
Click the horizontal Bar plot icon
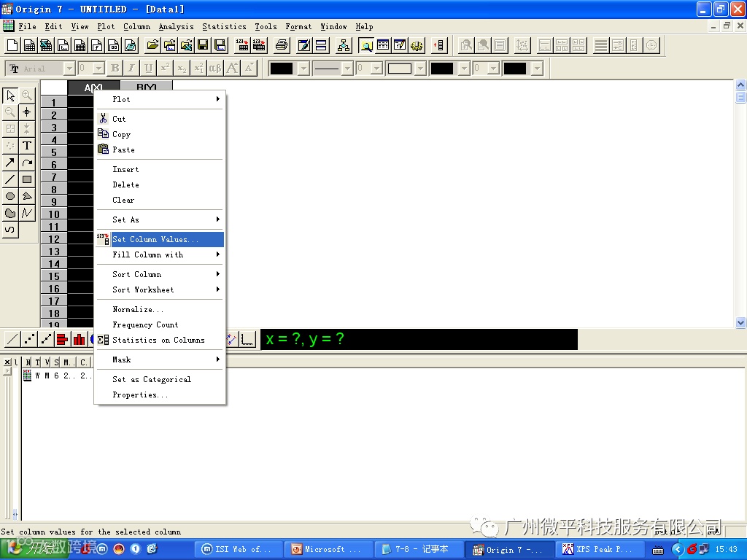tap(63, 339)
